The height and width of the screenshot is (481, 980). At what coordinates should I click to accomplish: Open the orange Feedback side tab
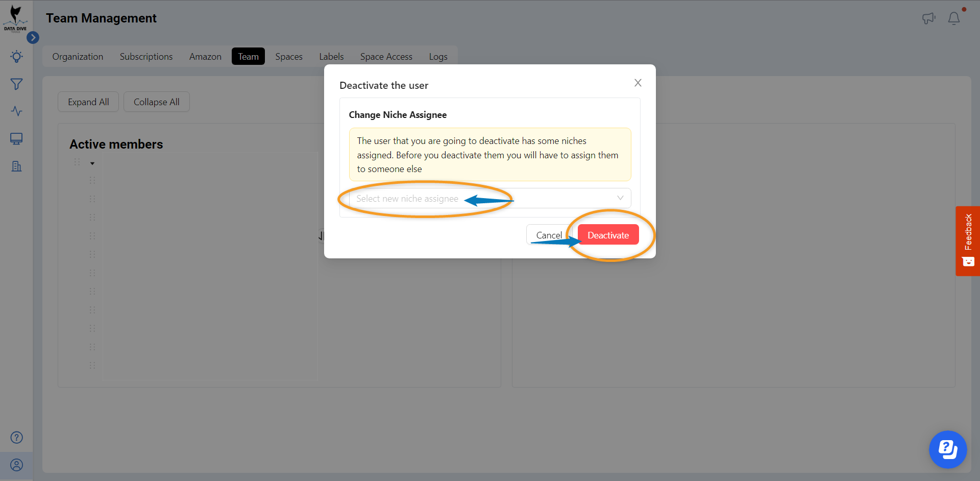[x=968, y=241]
